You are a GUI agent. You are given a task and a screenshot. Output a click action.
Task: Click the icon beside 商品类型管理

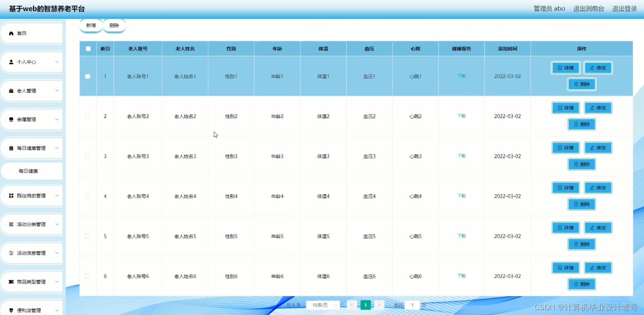(11, 282)
